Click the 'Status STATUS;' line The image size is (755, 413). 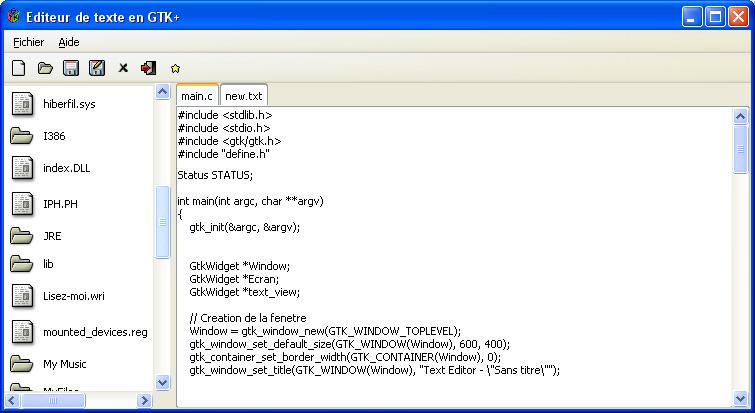215,175
